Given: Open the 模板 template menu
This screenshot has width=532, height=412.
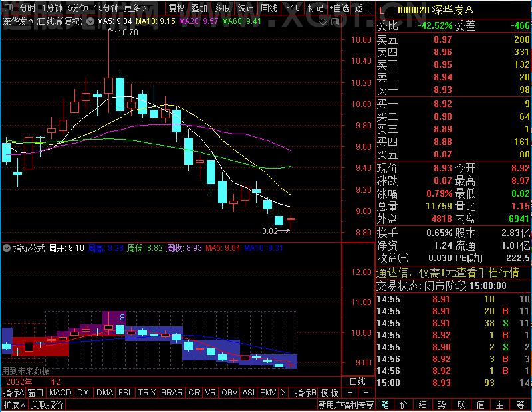Looking at the screenshot, I should (x=329, y=393).
